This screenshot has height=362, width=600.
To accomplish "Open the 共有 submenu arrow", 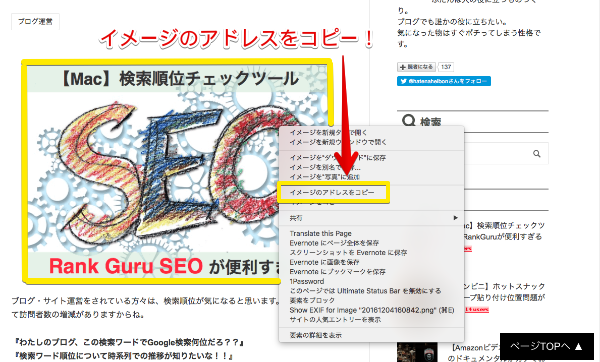I will (455, 218).
